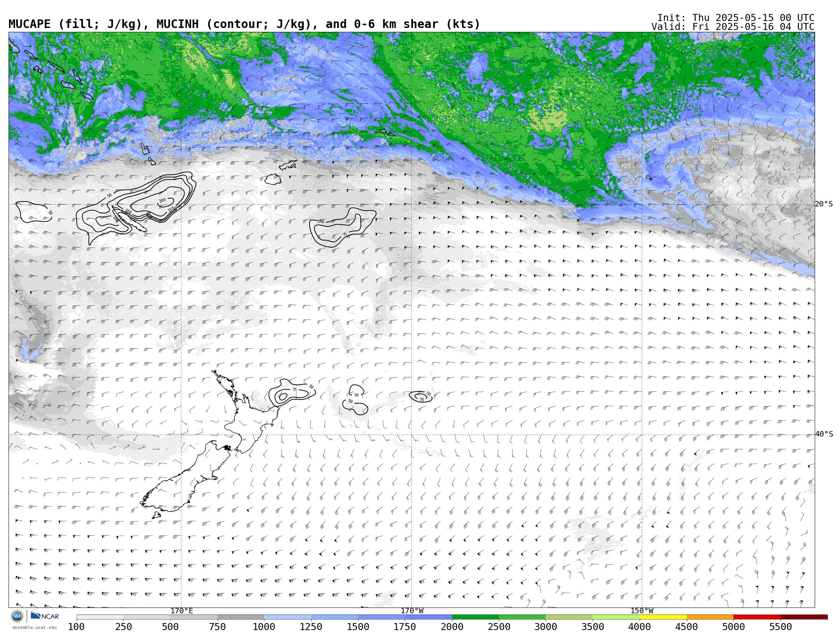840x632 pixels.
Task: Pick the 1750–2000 periwinkle colorbar swatch
Action: pos(429,617)
